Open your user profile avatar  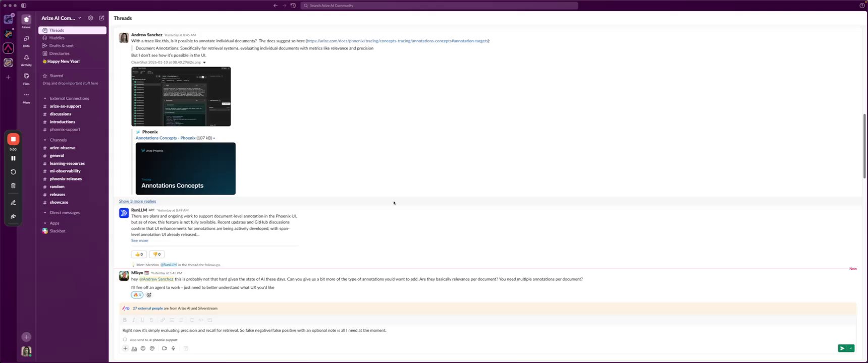[x=26, y=351]
